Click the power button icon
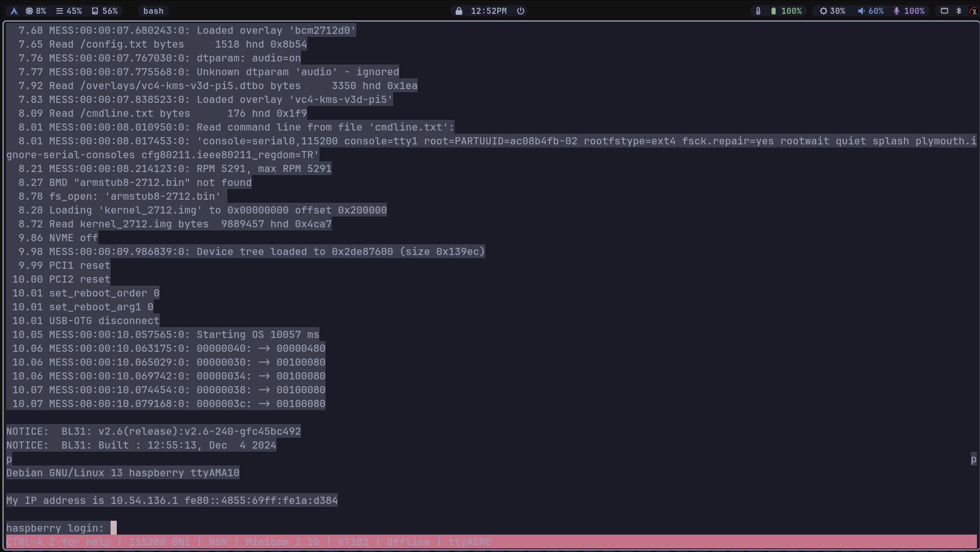 tap(521, 11)
